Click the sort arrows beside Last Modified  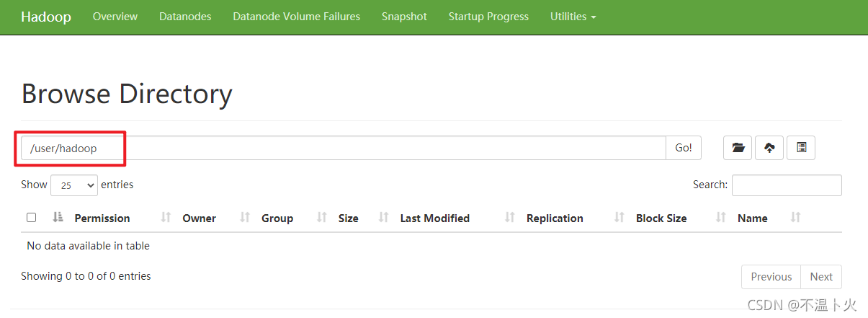click(510, 218)
